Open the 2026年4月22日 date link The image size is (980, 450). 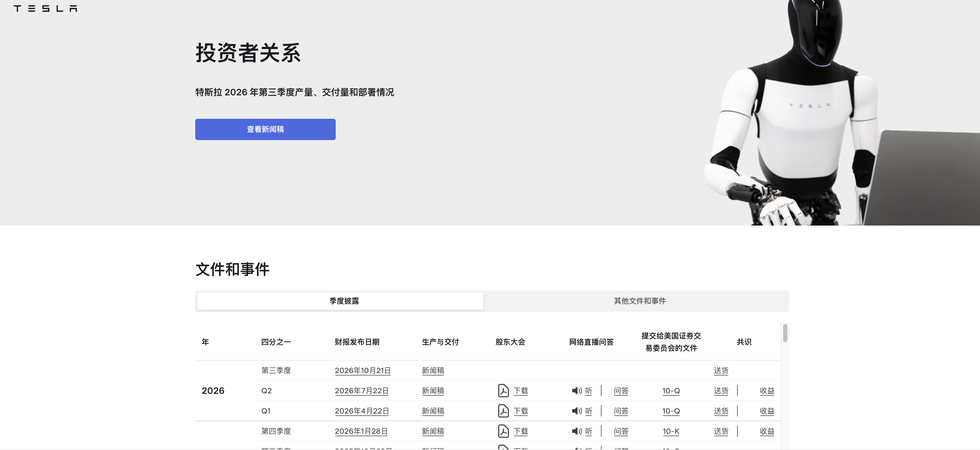click(x=362, y=411)
